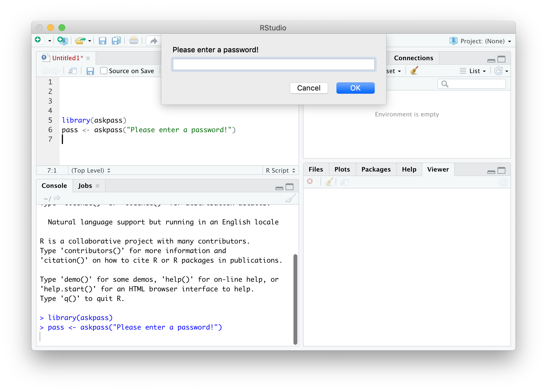This screenshot has width=547, height=392.
Task: Change the R Script file type dropdown
Action: pos(280,170)
